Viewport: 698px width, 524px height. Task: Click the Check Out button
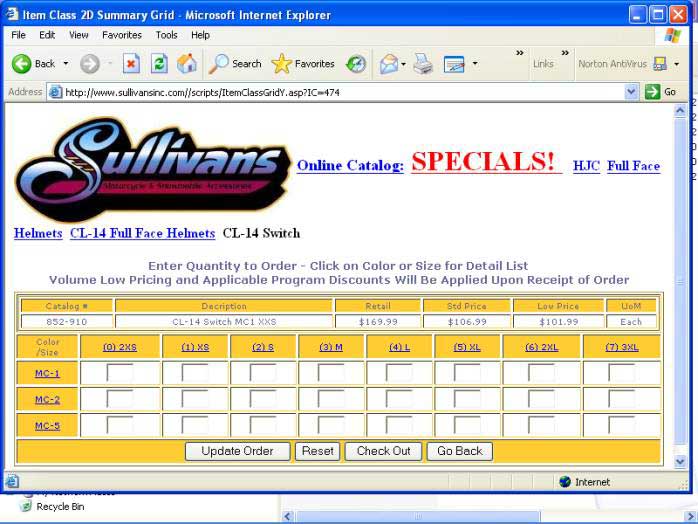[383, 451]
